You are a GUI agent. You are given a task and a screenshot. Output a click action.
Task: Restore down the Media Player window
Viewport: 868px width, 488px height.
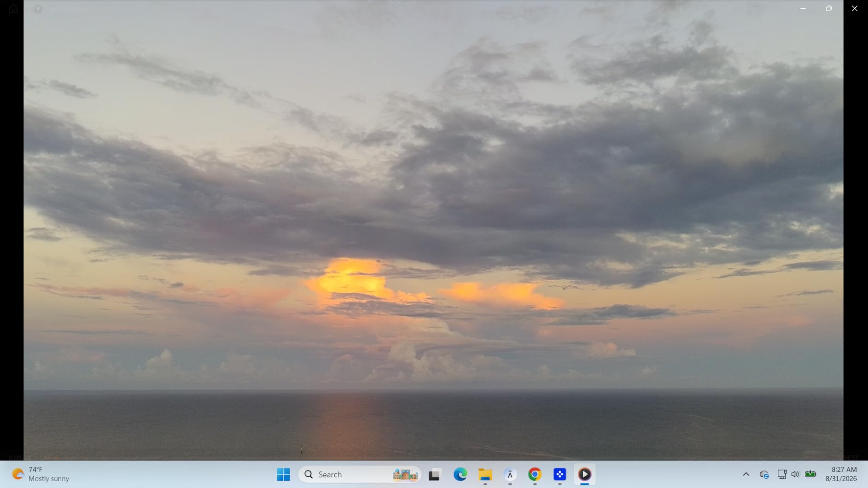pos(829,9)
